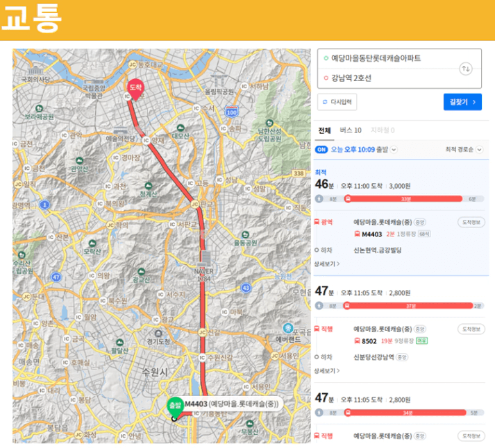495x448 pixels.
Task: Click the 다시입력 reset button
Action: (x=337, y=102)
